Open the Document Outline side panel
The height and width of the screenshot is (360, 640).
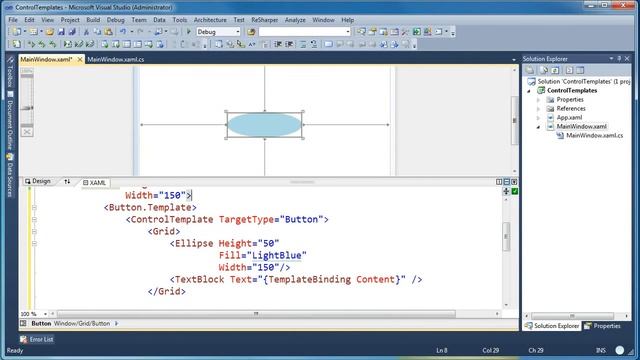11,120
